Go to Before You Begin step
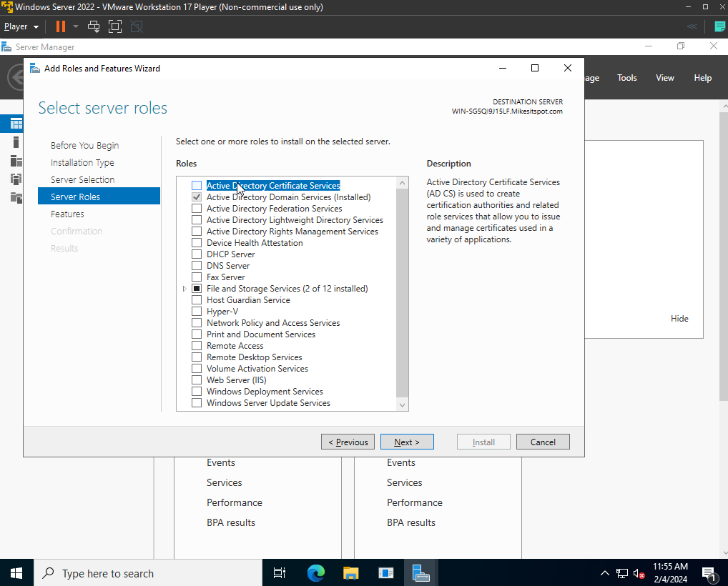This screenshot has height=586, width=728. pyautogui.click(x=84, y=145)
